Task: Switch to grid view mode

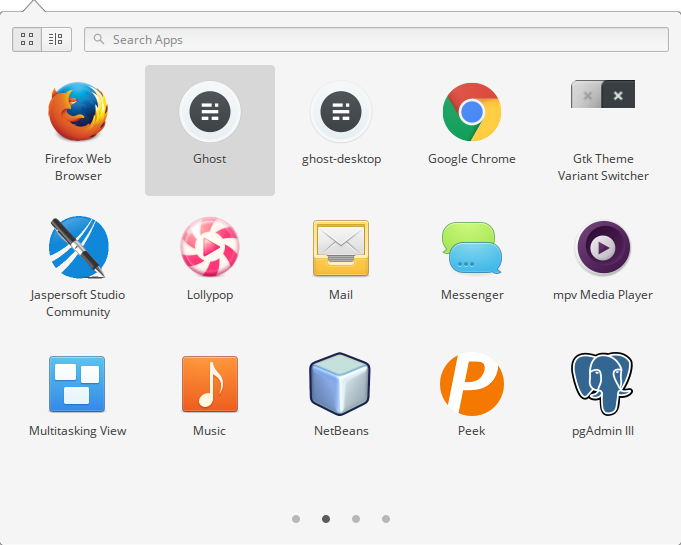Action: (x=27, y=40)
